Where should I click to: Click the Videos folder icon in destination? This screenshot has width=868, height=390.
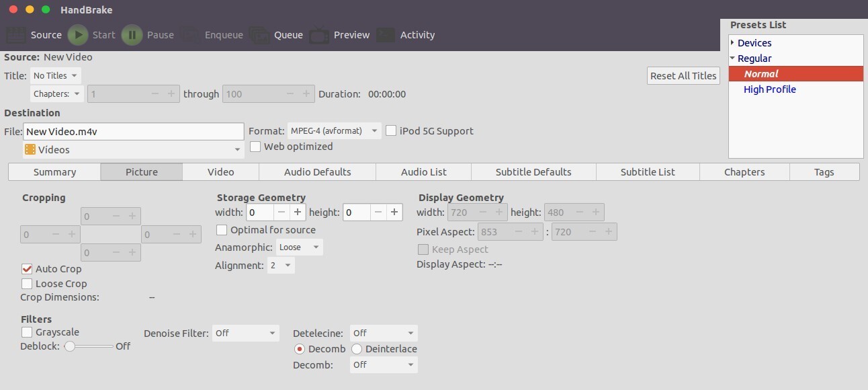(x=30, y=149)
